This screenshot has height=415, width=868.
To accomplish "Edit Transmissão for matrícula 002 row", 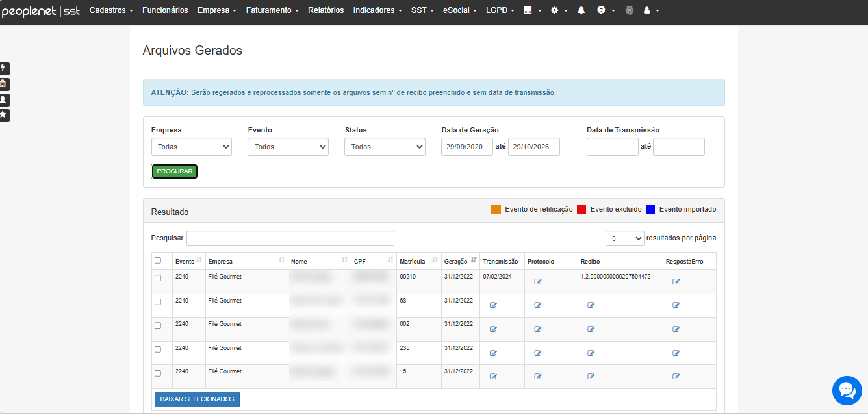I will [x=492, y=329].
